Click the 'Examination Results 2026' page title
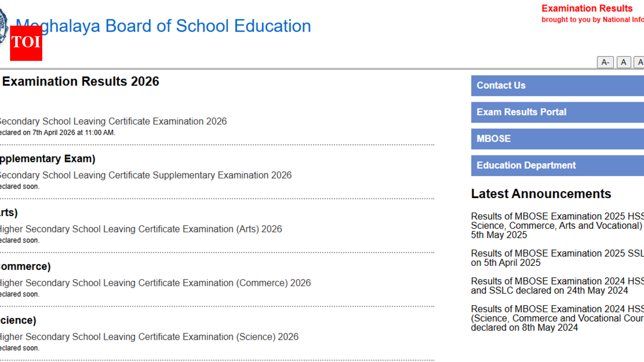 pos(80,81)
